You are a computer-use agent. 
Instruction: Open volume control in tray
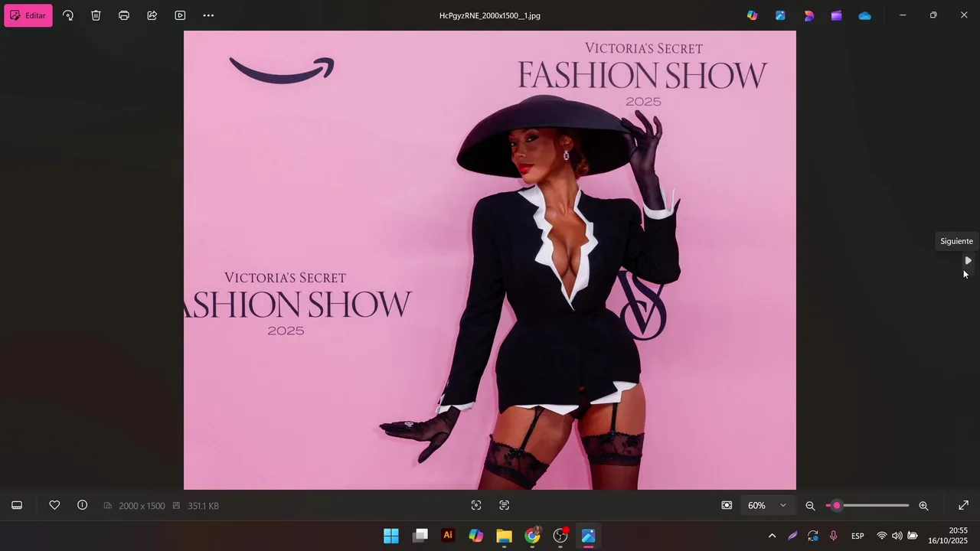(x=897, y=536)
